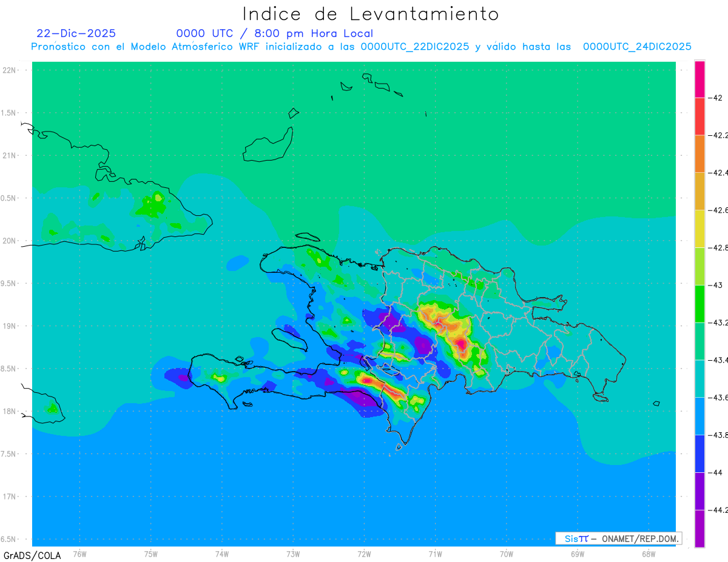
Task: Click the '-43.4' colorbar label
Action: pyautogui.click(x=718, y=360)
